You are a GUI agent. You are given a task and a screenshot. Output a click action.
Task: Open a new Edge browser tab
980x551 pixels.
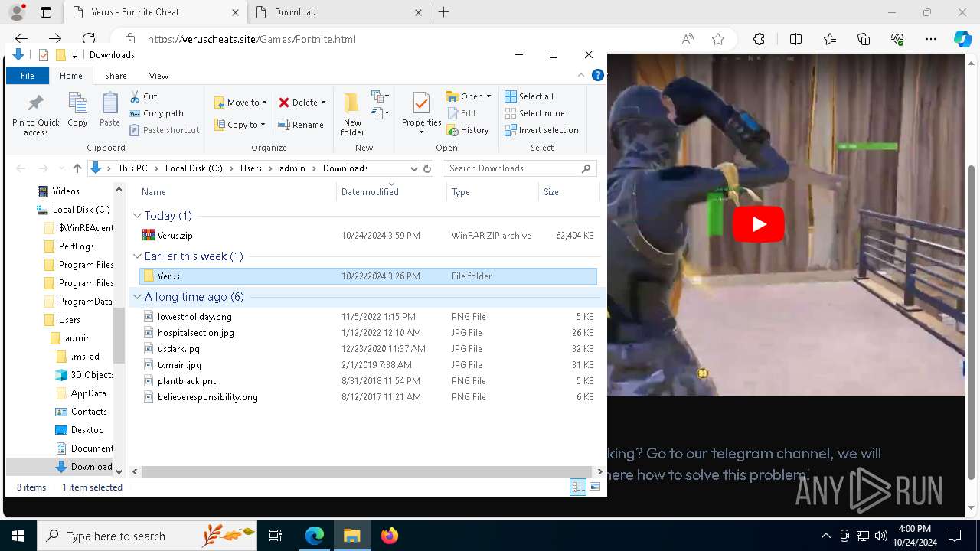pyautogui.click(x=443, y=12)
